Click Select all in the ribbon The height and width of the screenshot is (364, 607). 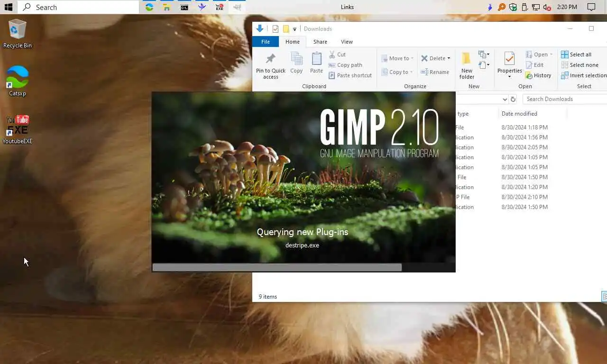click(576, 55)
